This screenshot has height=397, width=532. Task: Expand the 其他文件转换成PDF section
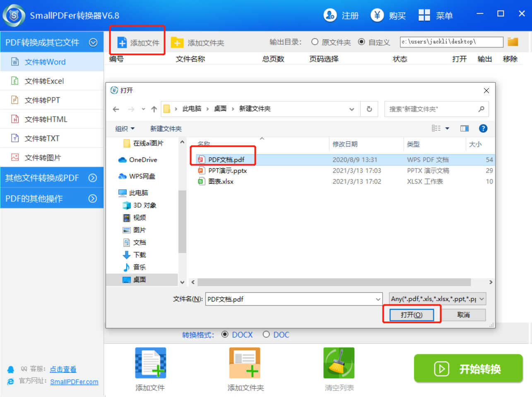click(x=93, y=178)
